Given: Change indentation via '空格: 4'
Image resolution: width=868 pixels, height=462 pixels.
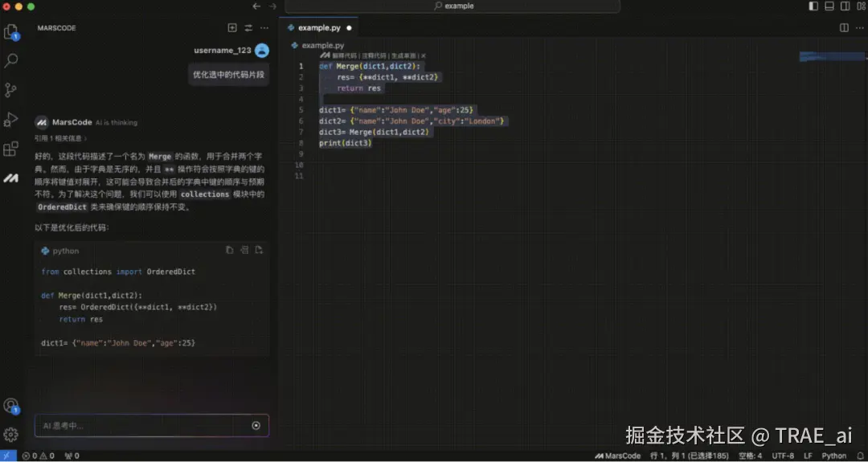Looking at the screenshot, I should pos(750,456).
